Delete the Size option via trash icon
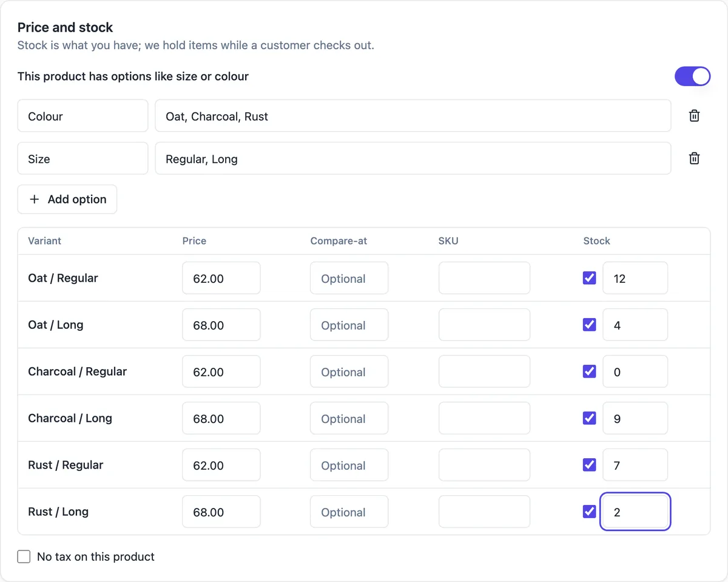Screen dimensions: 728x582 (695, 158)
